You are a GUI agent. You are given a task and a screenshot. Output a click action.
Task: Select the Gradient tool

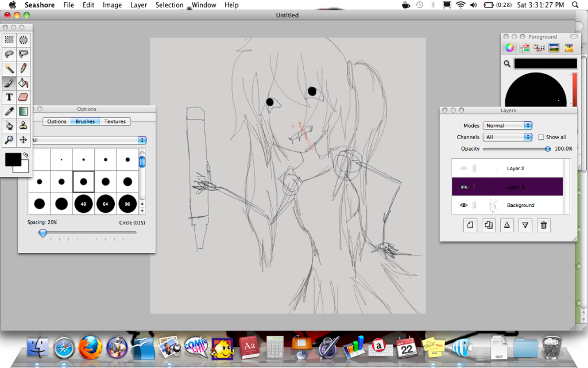24,112
